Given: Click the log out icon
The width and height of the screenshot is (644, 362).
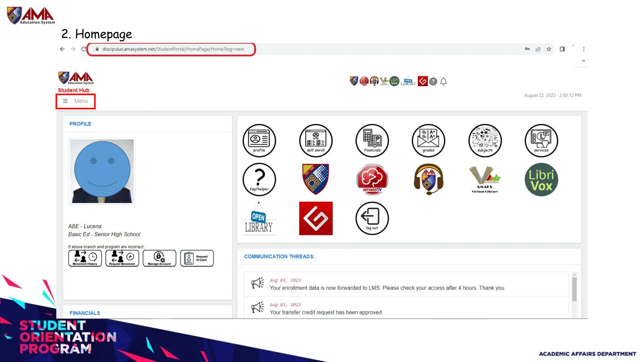Looking at the screenshot, I should [x=372, y=218].
